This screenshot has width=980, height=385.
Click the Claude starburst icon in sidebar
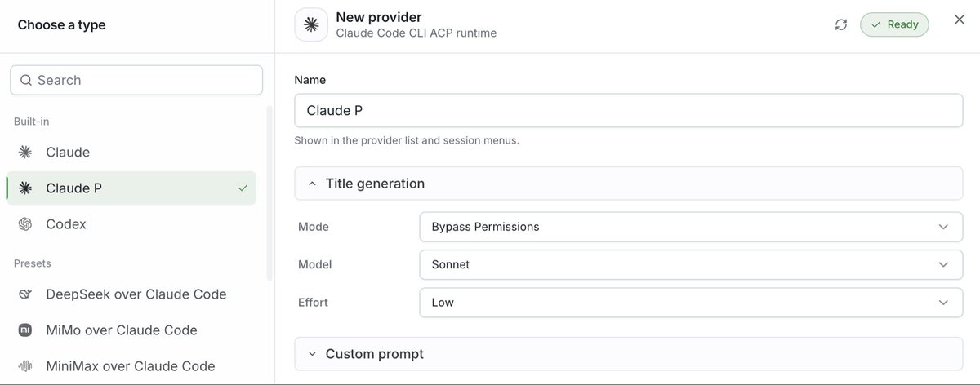click(x=25, y=152)
